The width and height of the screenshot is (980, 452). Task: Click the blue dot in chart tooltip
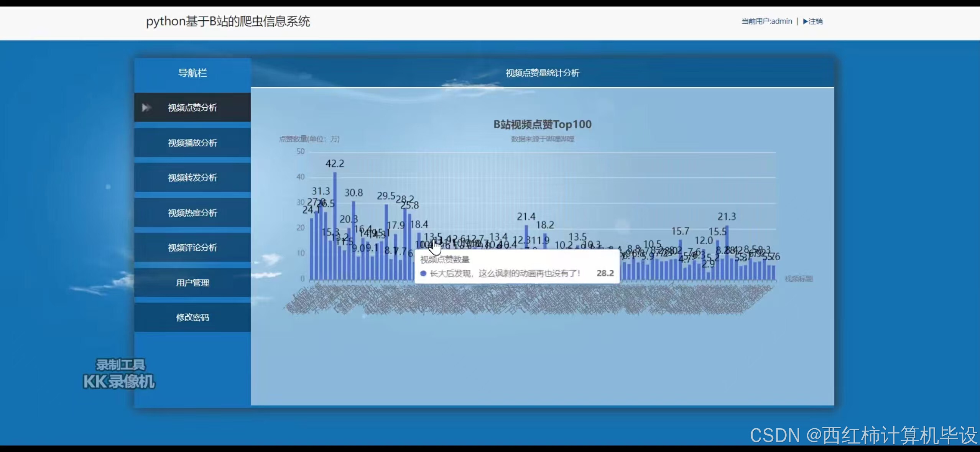[x=423, y=273]
